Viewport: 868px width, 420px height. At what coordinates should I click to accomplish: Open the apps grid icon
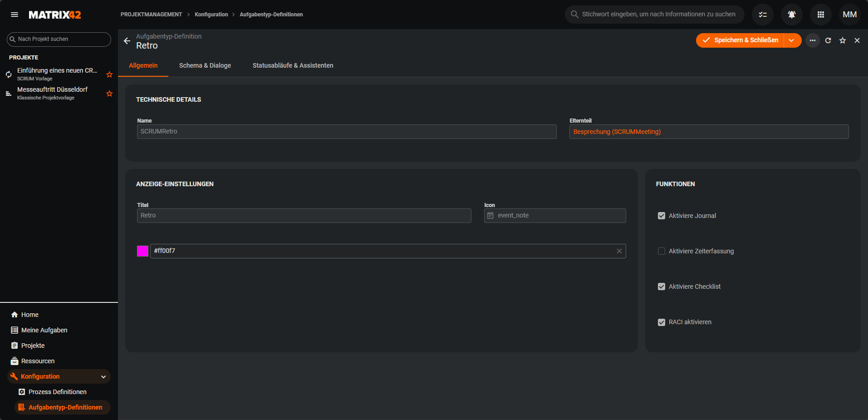coord(820,15)
